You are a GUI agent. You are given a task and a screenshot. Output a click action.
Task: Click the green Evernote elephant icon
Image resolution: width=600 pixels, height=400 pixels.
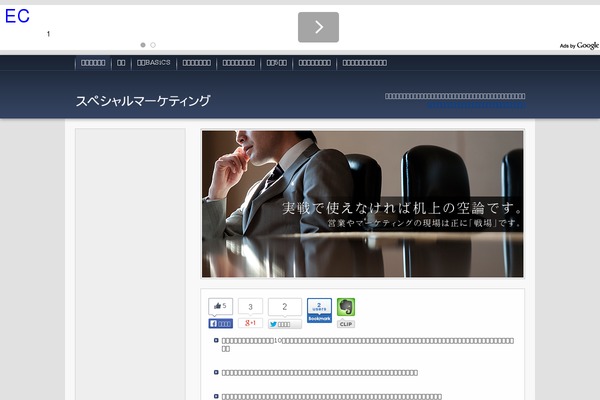click(x=346, y=307)
